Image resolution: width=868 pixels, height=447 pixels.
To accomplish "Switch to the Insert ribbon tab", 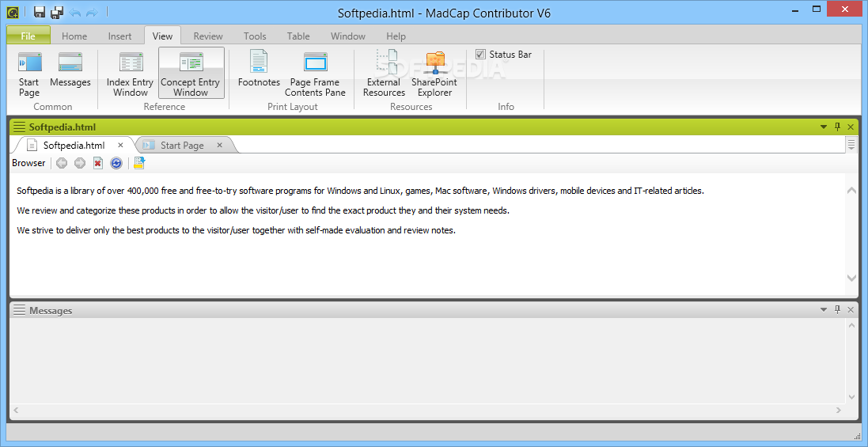I will pos(119,36).
